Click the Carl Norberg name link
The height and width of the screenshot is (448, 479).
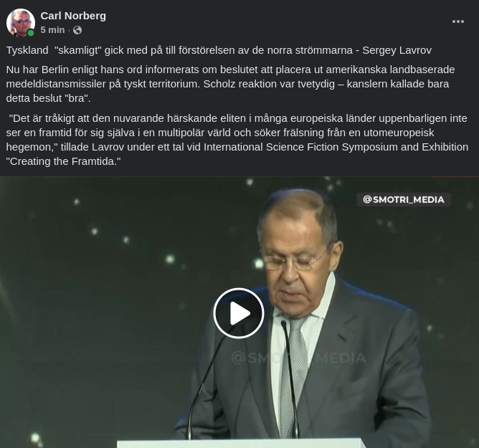(73, 16)
